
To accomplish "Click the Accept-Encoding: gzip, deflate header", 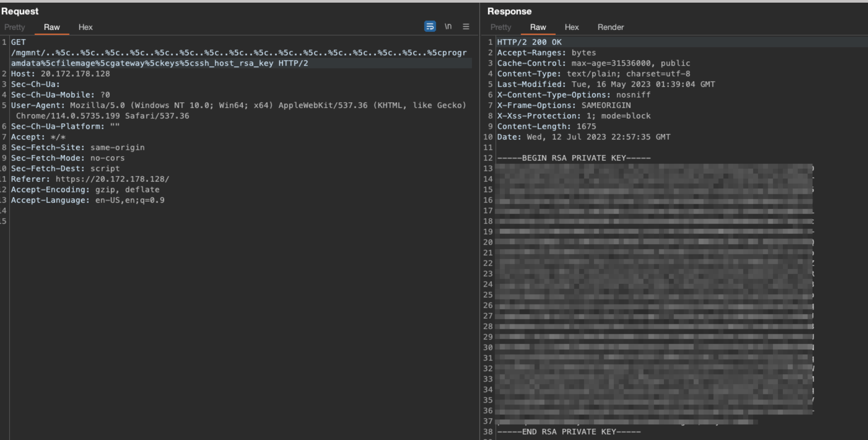I will [x=85, y=190].
